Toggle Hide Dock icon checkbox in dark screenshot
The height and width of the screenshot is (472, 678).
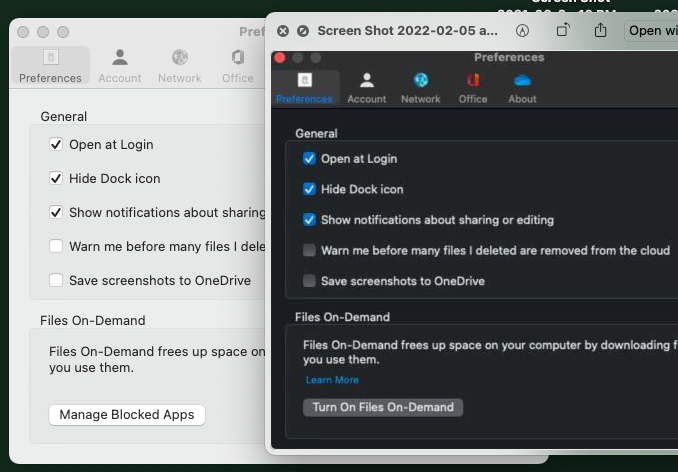click(x=309, y=189)
